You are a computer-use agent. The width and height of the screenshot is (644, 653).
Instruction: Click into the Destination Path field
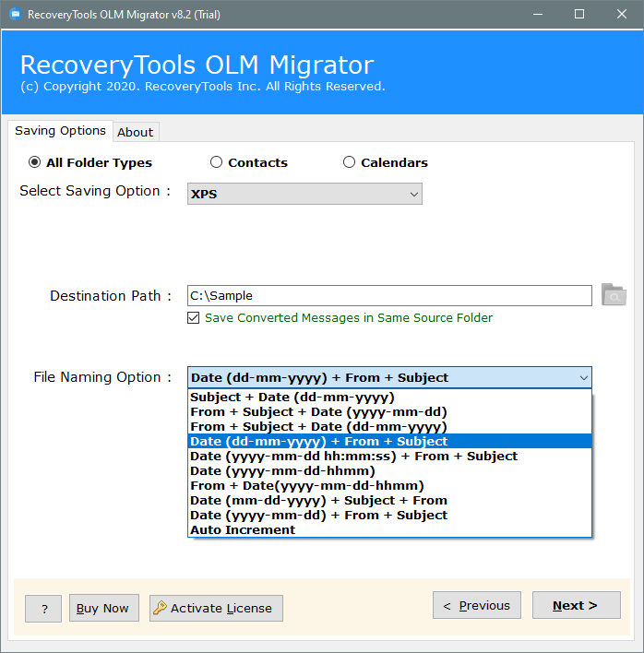click(389, 296)
